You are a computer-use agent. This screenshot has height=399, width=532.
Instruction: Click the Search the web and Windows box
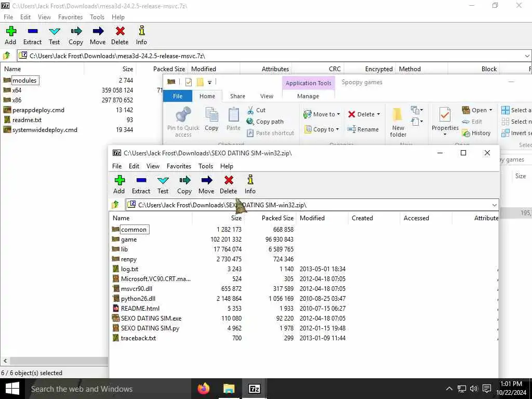(107, 389)
